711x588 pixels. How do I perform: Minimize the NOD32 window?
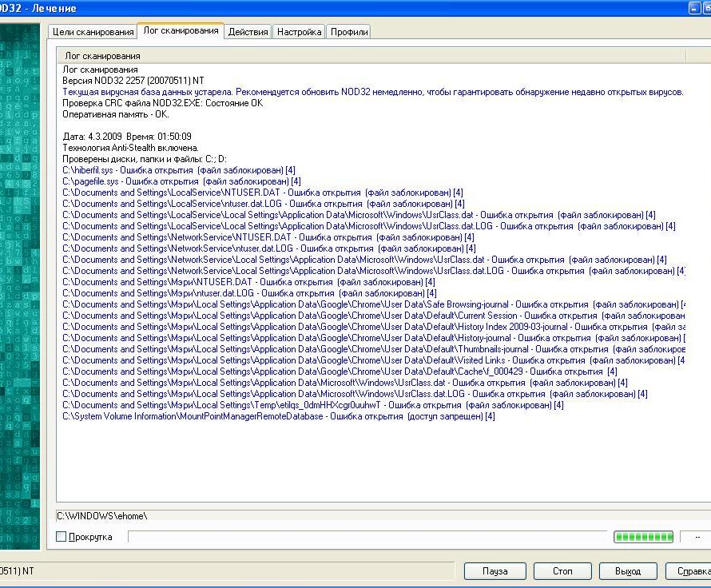pos(694,8)
